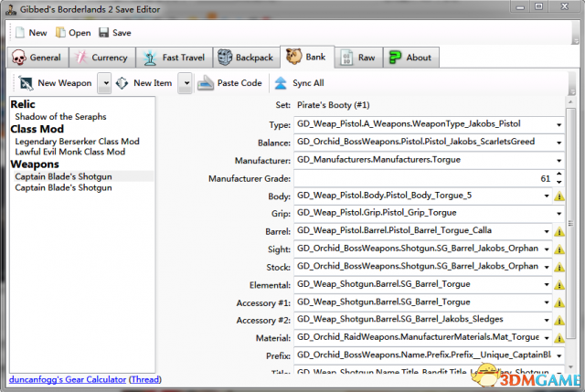This screenshot has width=585, height=392.
Task: Click the New Item icon
Action: coord(122,83)
